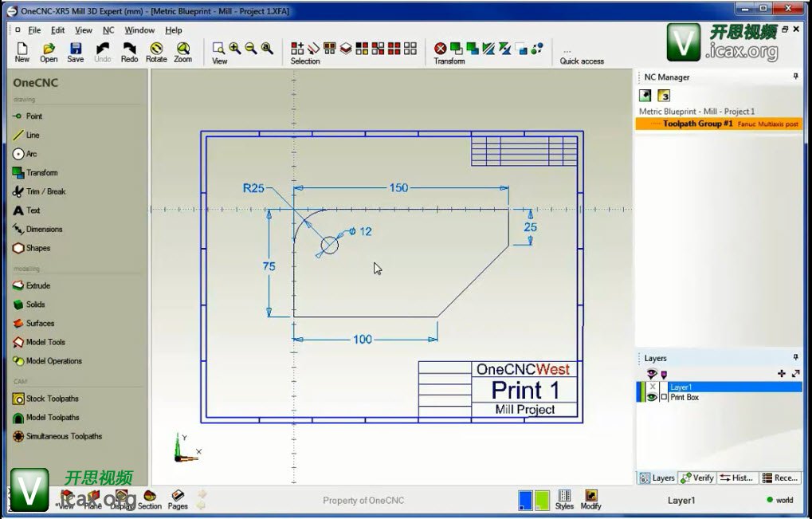This screenshot has width=812, height=519.
Task: Open the Solids modelling tool
Action: point(29,305)
